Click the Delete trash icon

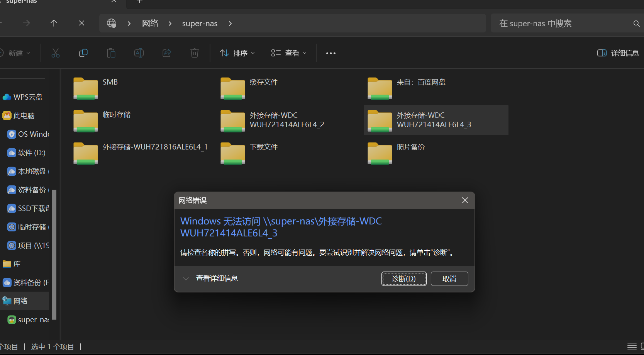pyautogui.click(x=195, y=53)
